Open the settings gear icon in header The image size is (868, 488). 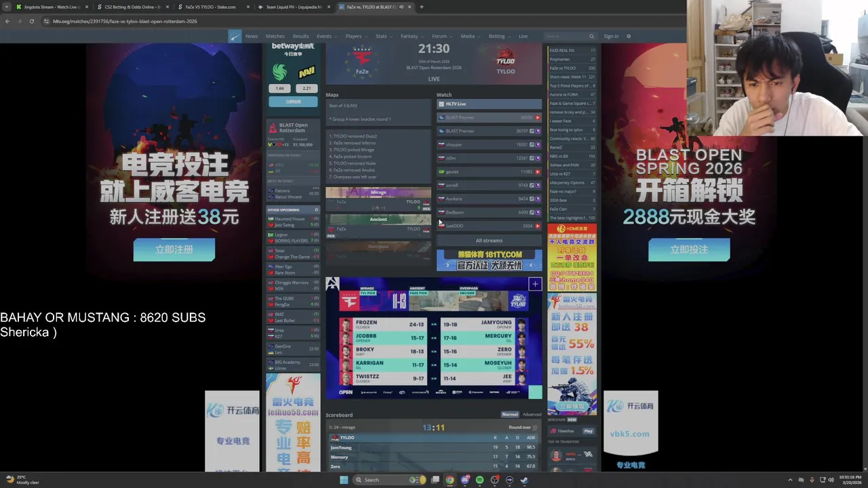pos(629,36)
